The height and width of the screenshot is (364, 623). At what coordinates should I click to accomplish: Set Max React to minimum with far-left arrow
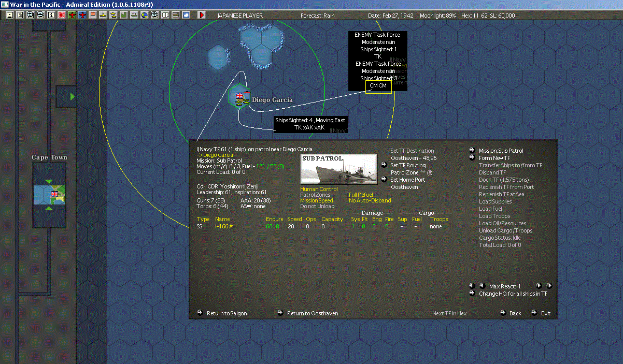point(472,286)
